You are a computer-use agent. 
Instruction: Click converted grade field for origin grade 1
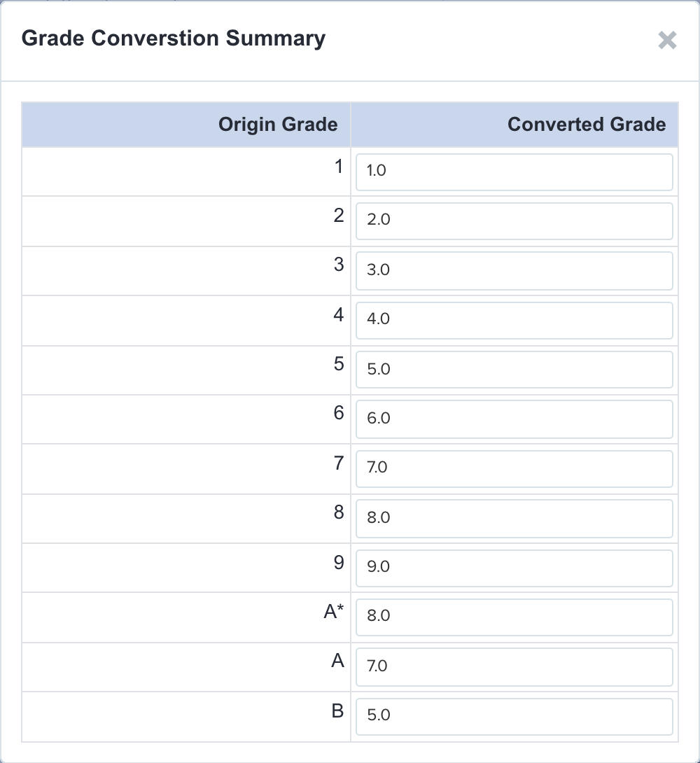pyautogui.click(x=514, y=172)
